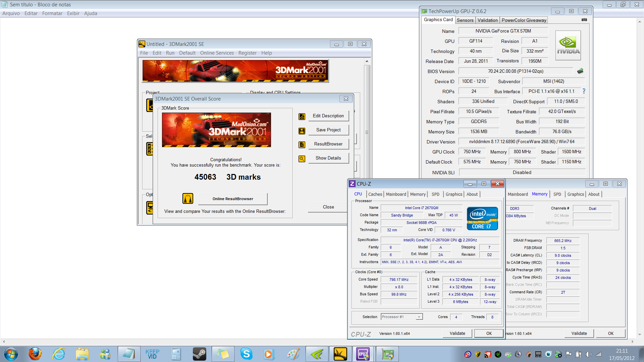The image size is (644, 362).
Task: Click the NVIDIA taskbar icon
Action: [317, 354]
